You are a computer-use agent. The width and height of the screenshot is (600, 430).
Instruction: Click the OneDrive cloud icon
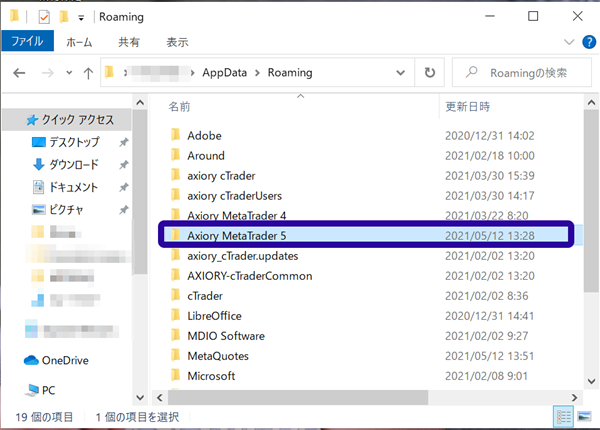[x=31, y=360]
